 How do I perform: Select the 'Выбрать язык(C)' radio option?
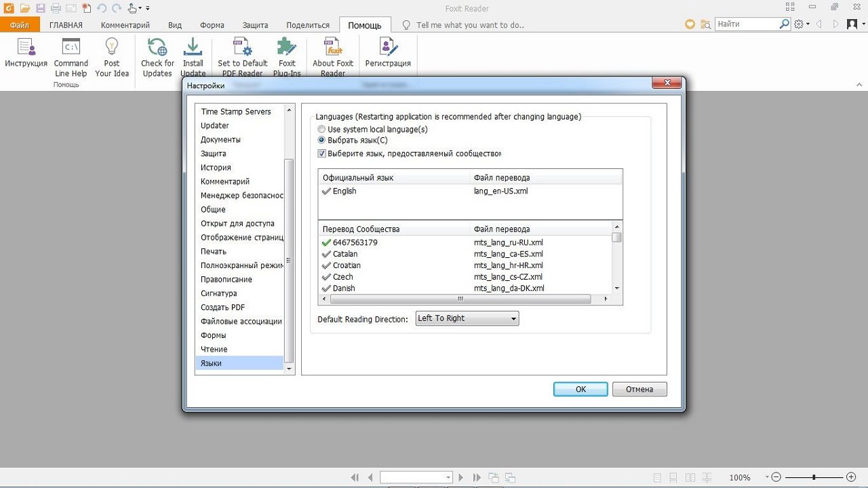pos(322,140)
